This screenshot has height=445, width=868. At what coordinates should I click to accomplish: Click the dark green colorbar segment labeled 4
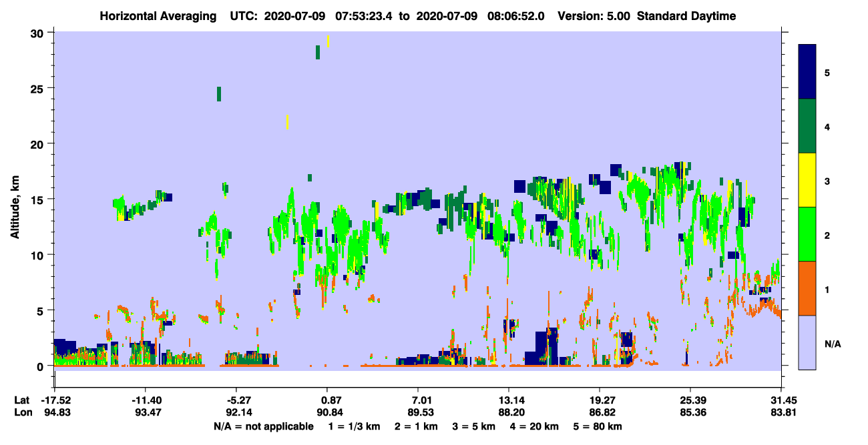point(807,126)
